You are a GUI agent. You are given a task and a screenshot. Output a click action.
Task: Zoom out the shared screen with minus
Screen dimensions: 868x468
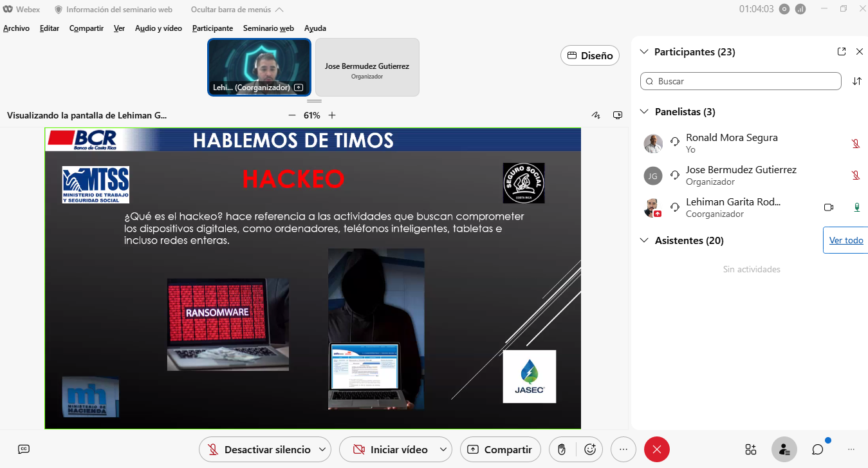tap(292, 115)
